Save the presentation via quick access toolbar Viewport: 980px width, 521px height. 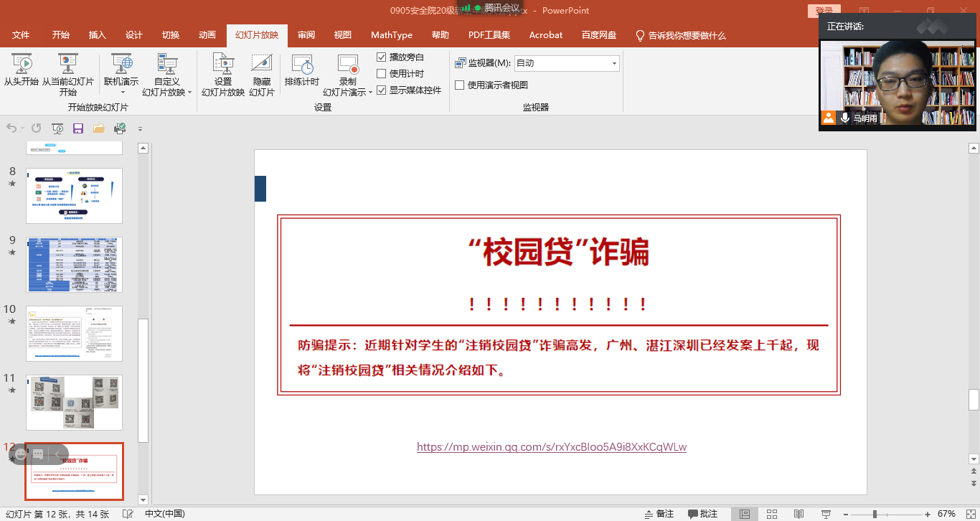click(77, 128)
